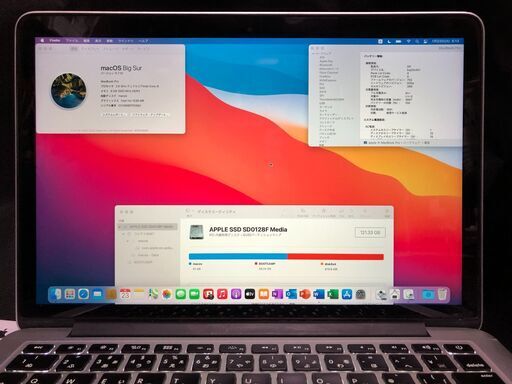Click First Aid in the Disk Utility toolbar
The height and width of the screenshot is (384, 512).
(x=303, y=213)
